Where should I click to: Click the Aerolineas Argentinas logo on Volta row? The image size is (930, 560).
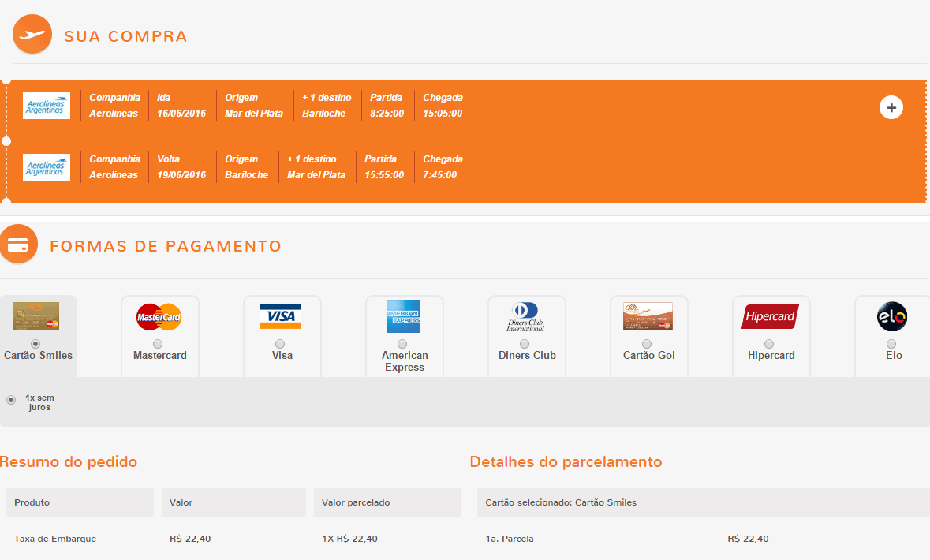47,167
